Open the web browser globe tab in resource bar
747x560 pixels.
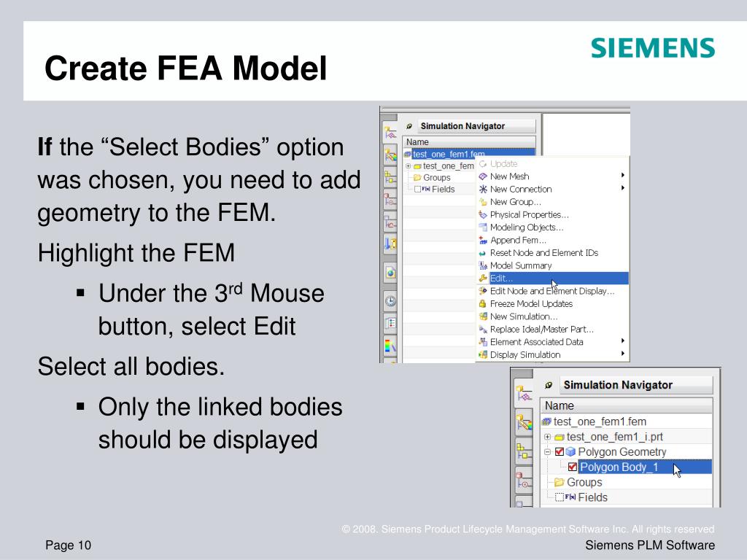pyautogui.click(x=391, y=273)
